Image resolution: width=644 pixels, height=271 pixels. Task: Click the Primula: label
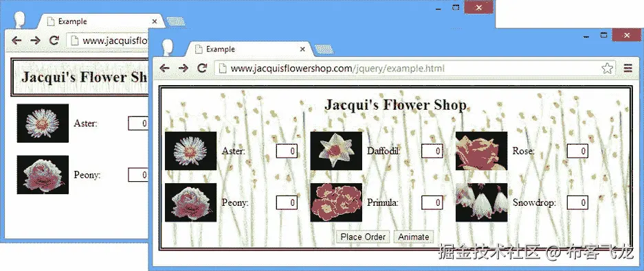(382, 202)
